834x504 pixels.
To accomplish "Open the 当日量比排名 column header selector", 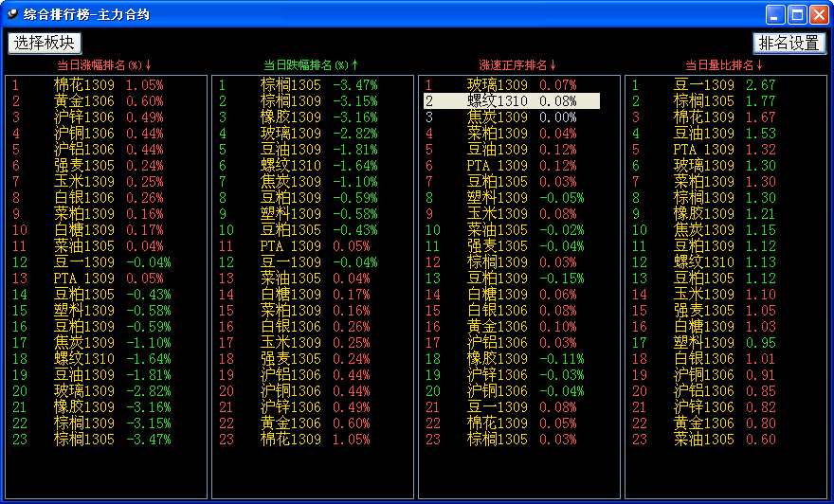I will (724, 65).
